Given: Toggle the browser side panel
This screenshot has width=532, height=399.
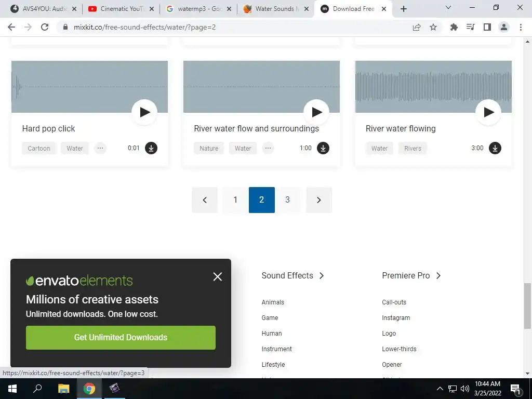Looking at the screenshot, I should click(487, 27).
